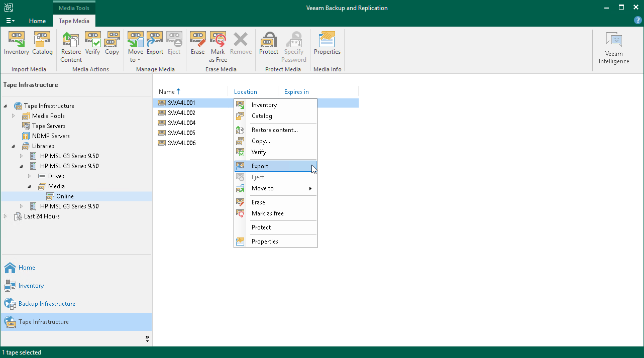Click Export in the context menu

tap(276, 166)
